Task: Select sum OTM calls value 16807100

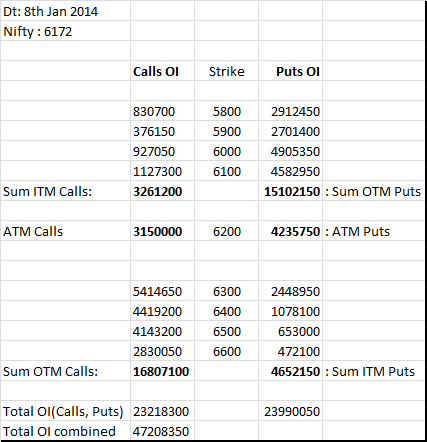Action: [162, 371]
